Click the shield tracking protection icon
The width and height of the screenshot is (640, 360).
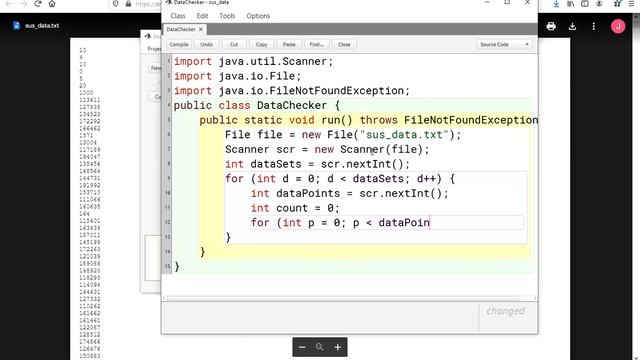point(116,4)
